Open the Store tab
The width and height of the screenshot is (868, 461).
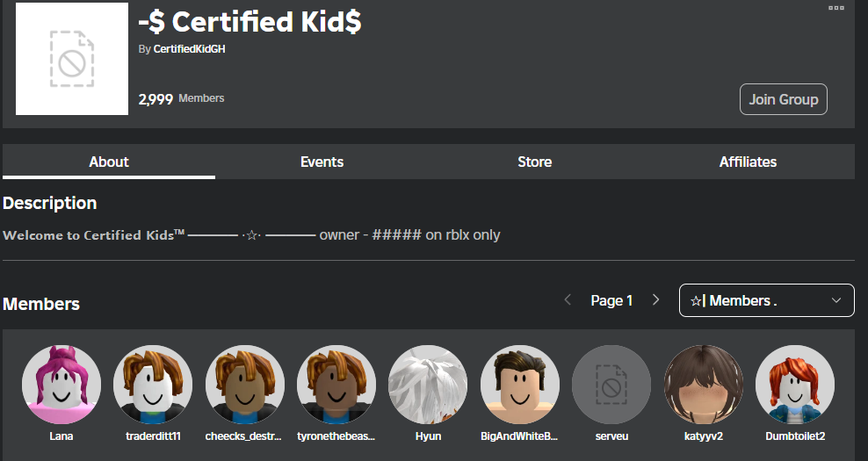click(534, 162)
